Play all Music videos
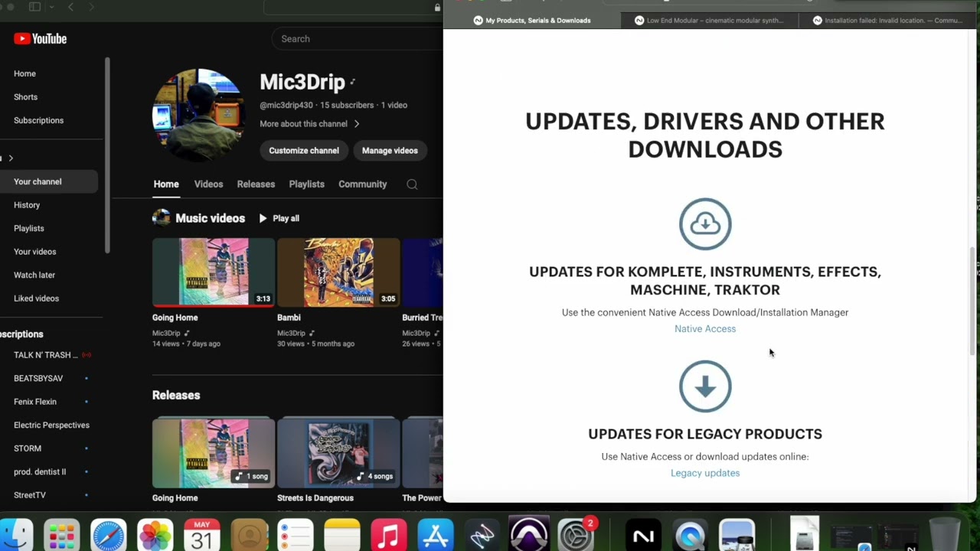980x551 pixels. 279,219
